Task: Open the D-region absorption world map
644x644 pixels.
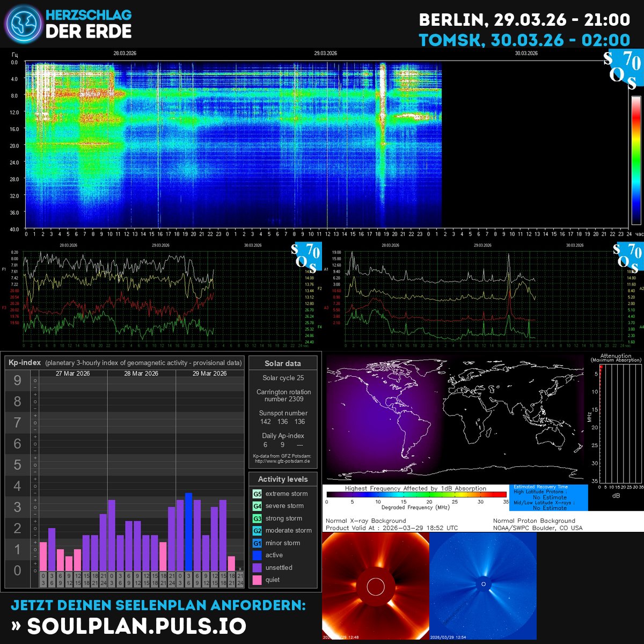Action: pos(455,418)
